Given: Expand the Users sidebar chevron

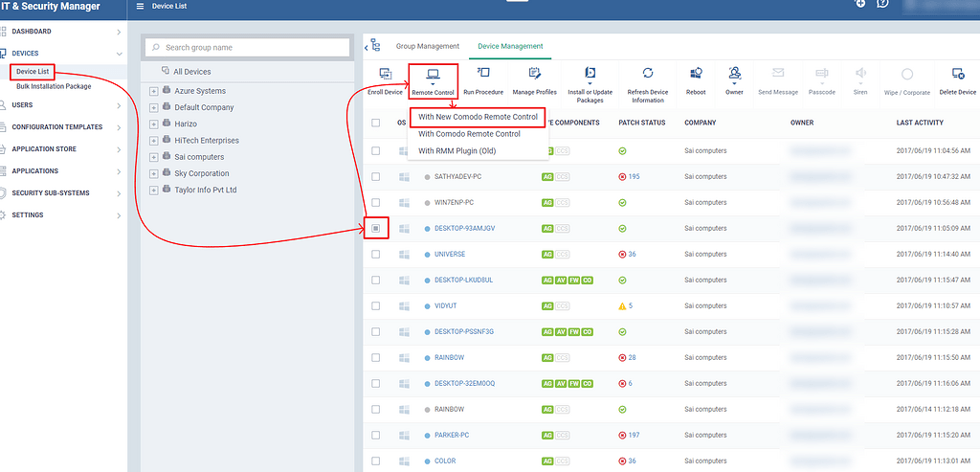Looking at the screenshot, I should tap(119, 105).
